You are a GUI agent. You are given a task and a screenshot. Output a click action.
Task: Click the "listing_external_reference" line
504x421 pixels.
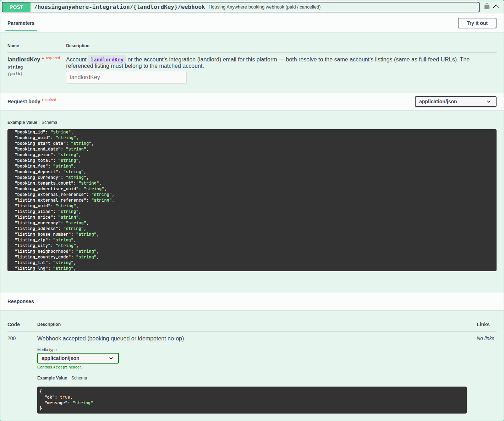coord(65,200)
